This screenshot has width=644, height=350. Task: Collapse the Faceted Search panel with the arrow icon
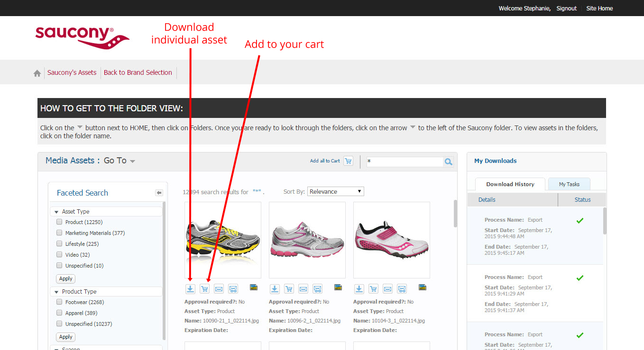click(159, 193)
